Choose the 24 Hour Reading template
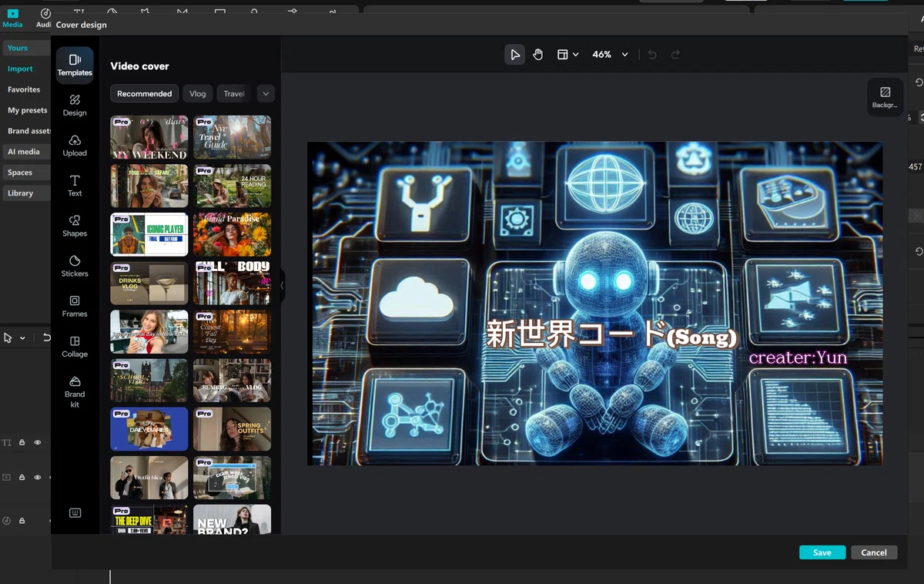Screen dimensions: 924x584 [232, 186]
